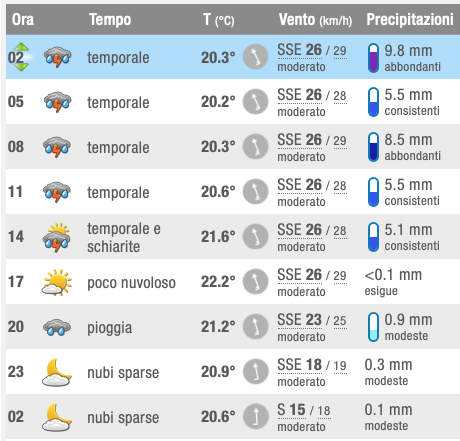Select the 11 o'clock temporale forecast row
The width and height of the screenshot is (460, 441).
pyautogui.click(x=233, y=192)
